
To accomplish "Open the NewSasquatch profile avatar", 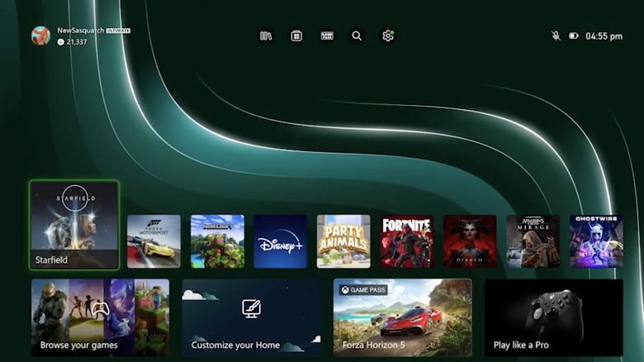I will pyautogui.click(x=40, y=36).
